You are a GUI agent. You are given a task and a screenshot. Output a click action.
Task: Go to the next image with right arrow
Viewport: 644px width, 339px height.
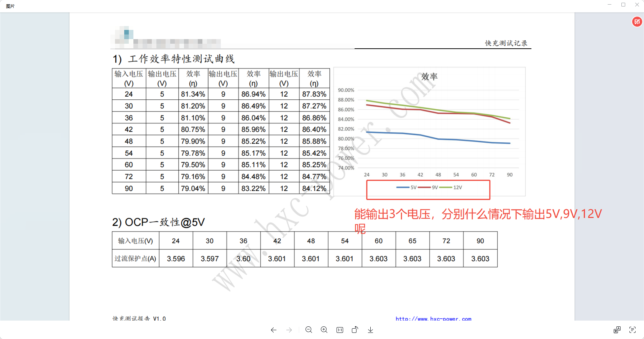pyautogui.click(x=289, y=330)
